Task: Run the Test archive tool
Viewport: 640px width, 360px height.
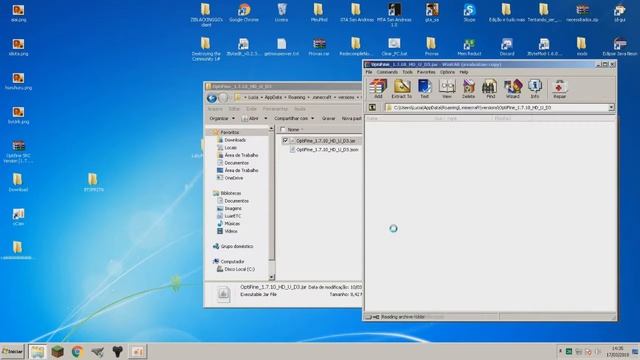Action: 424,89
